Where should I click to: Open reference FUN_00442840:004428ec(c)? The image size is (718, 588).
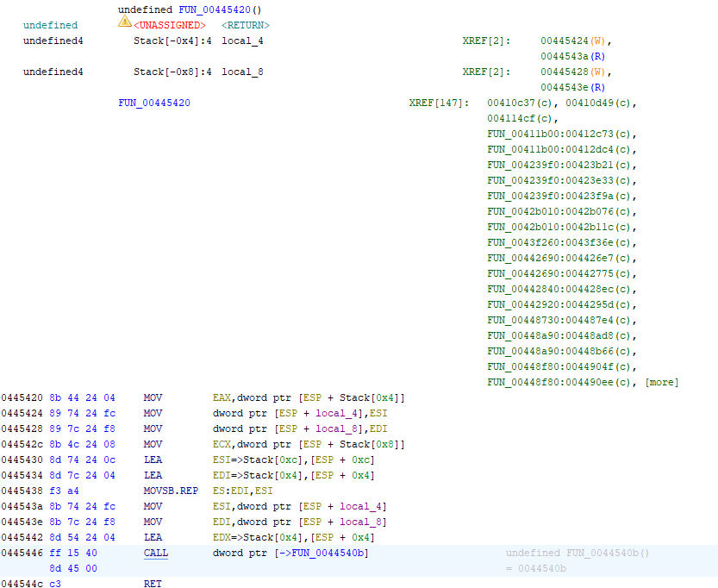point(559,290)
